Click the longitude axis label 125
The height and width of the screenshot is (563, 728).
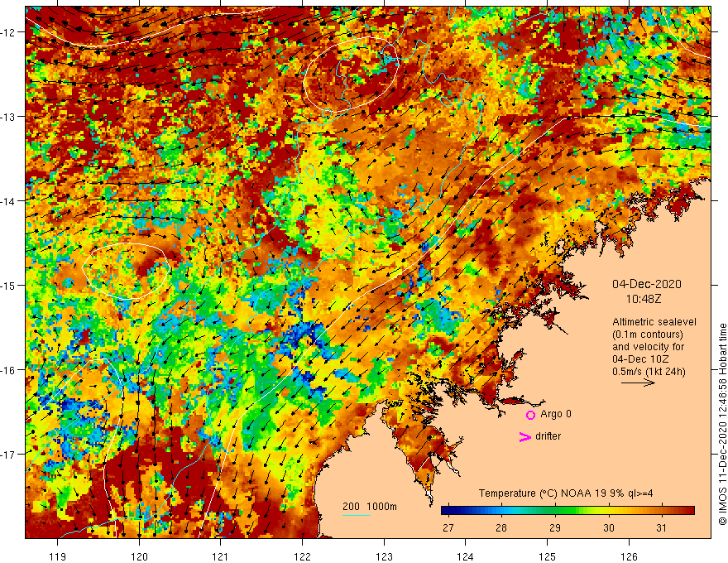click(x=547, y=556)
